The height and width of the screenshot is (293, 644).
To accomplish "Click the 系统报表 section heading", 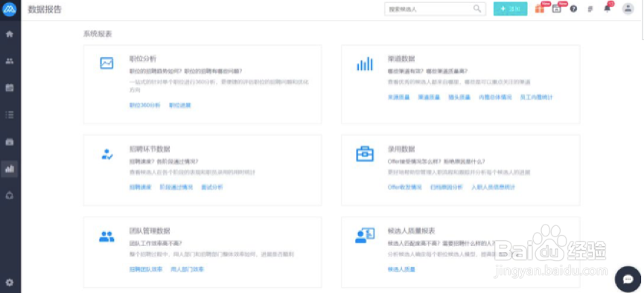I will tap(98, 34).
